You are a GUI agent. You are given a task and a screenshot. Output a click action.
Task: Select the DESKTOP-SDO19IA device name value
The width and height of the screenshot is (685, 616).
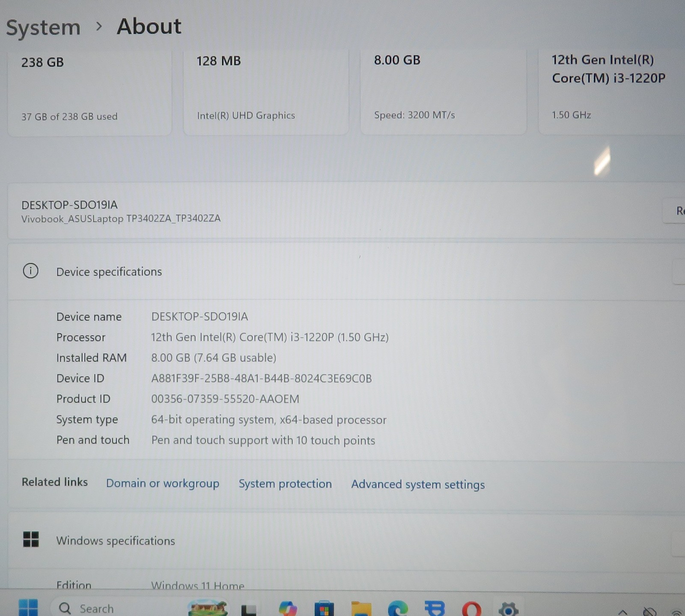(200, 317)
